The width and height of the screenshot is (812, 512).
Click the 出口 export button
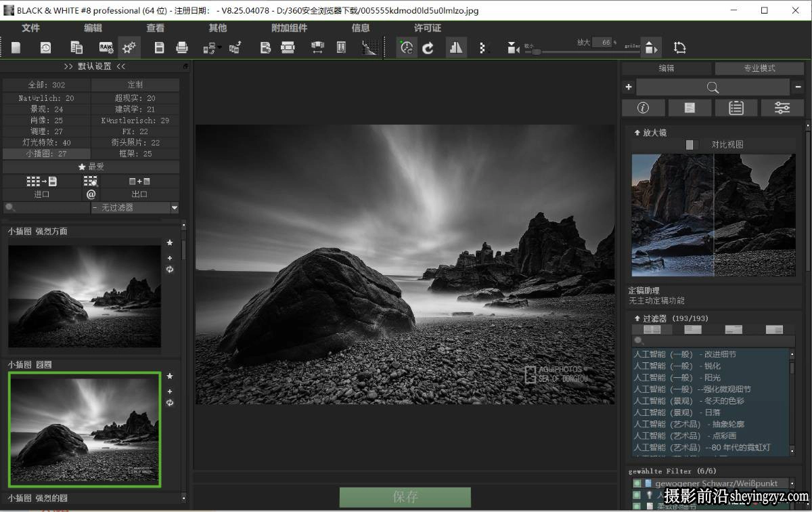coord(139,194)
